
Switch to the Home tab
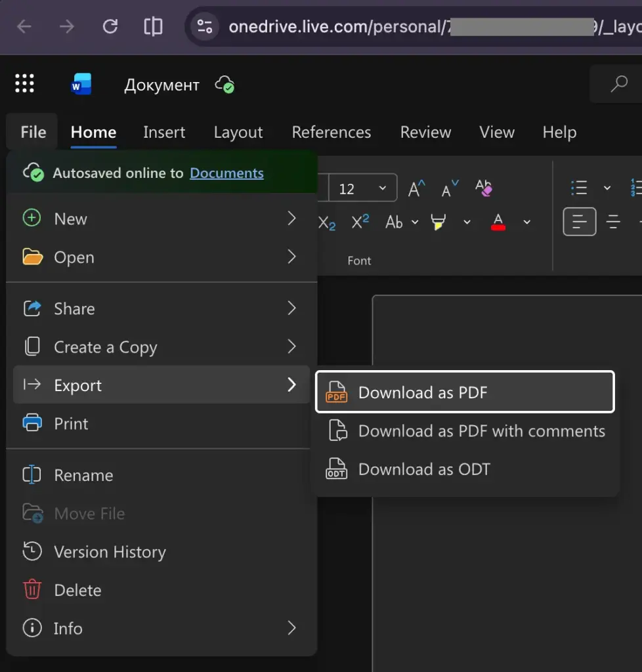coord(93,132)
